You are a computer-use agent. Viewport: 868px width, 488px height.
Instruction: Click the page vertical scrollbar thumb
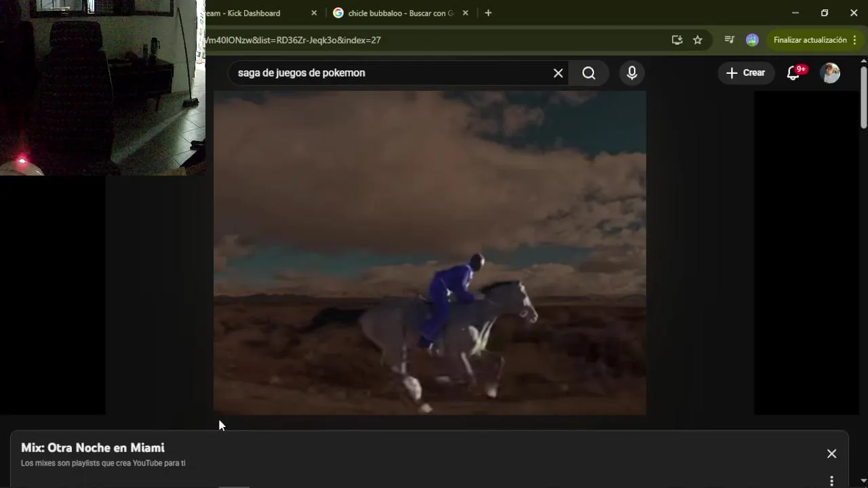pos(863,97)
